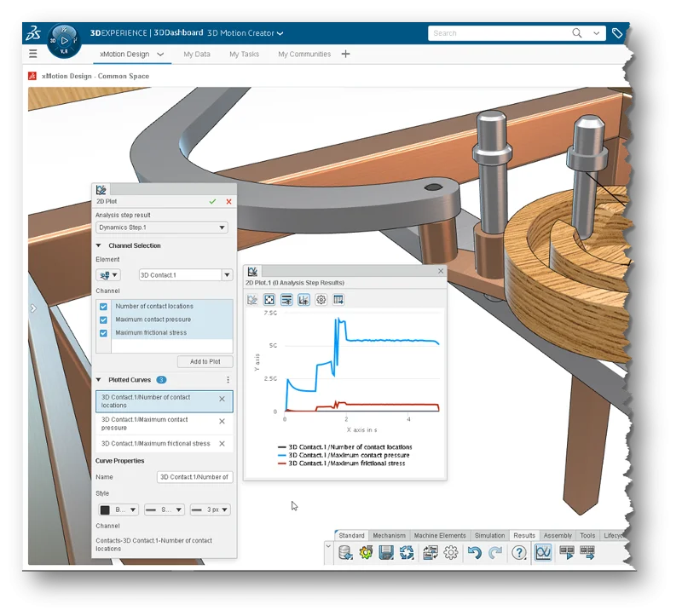The height and width of the screenshot is (616, 682).
Task: Open the search options chevron
Action: [596, 33]
